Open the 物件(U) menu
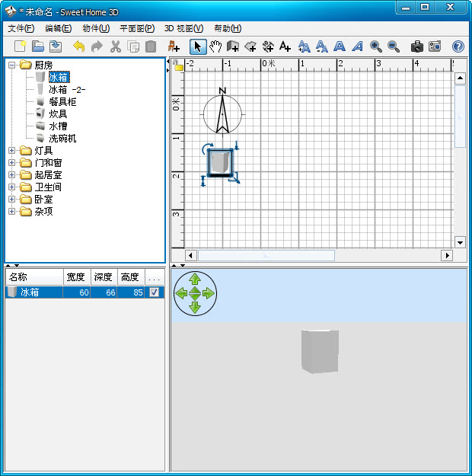 click(x=96, y=28)
